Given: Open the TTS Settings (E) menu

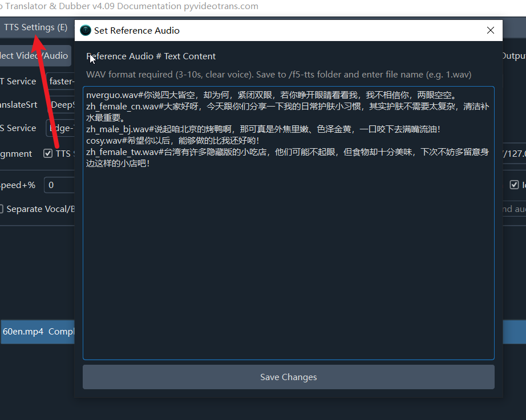Looking at the screenshot, I should (35, 27).
